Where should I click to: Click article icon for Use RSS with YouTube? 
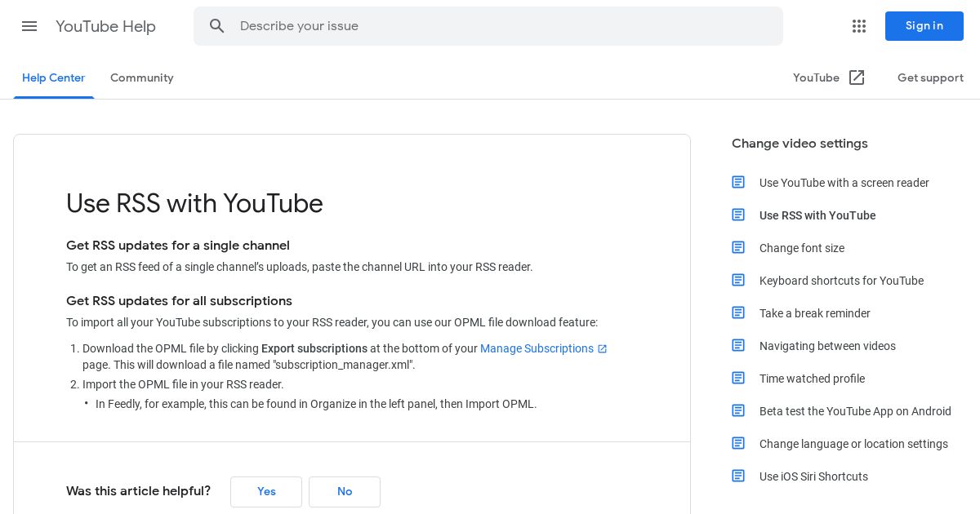point(738,215)
